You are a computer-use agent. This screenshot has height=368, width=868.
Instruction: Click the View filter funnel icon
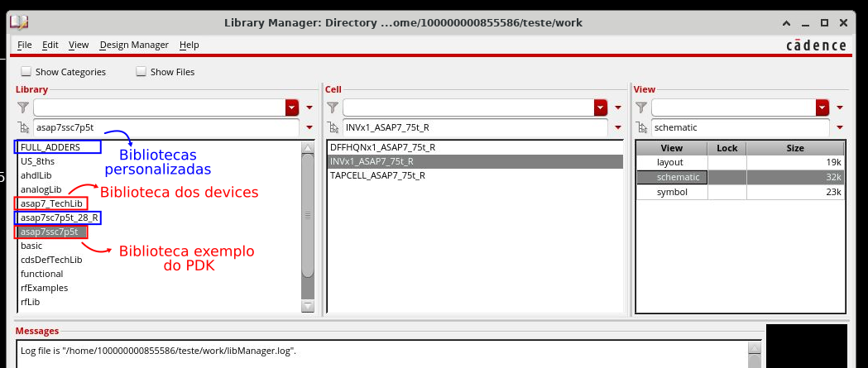click(x=641, y=108)
